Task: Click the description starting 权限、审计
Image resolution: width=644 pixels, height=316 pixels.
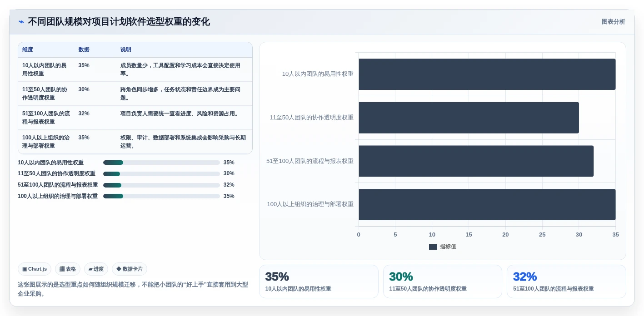Action: (183, 142)
